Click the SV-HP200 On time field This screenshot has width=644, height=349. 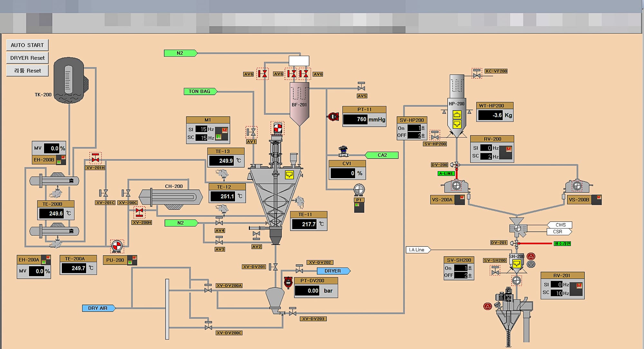tap(414, 128)
